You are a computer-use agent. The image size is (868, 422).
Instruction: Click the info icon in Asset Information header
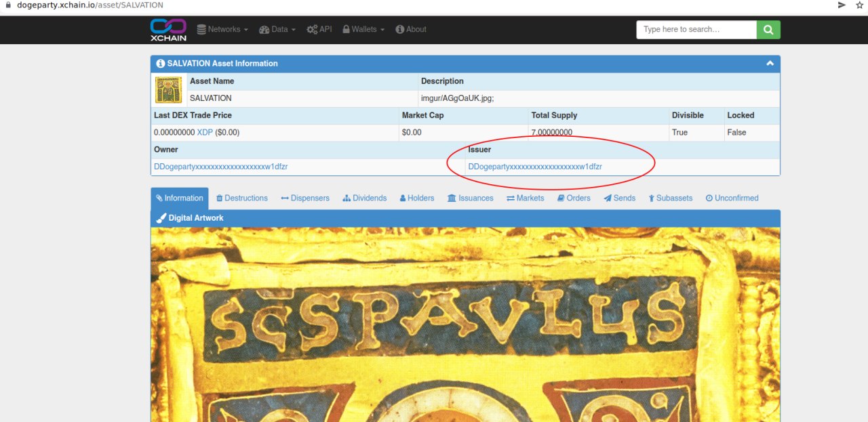pyautogui.click(x=161, y=64)
